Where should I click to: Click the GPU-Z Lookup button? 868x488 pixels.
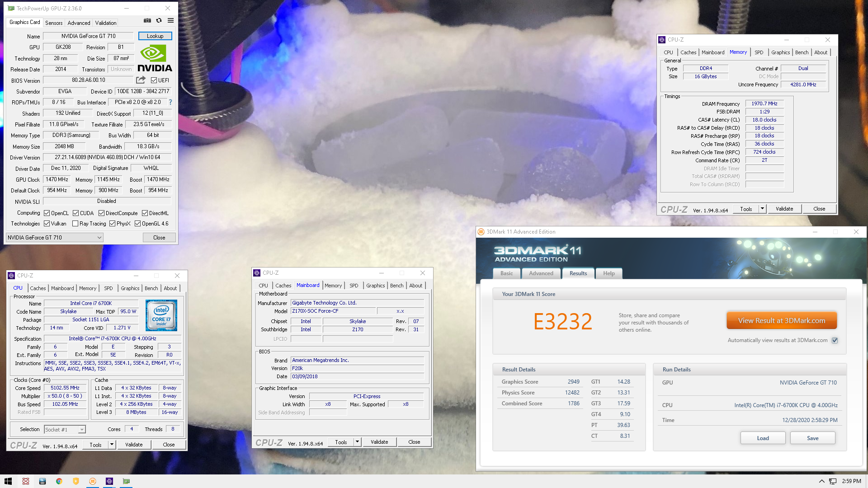pyautogui.click(x=155, y=36)
